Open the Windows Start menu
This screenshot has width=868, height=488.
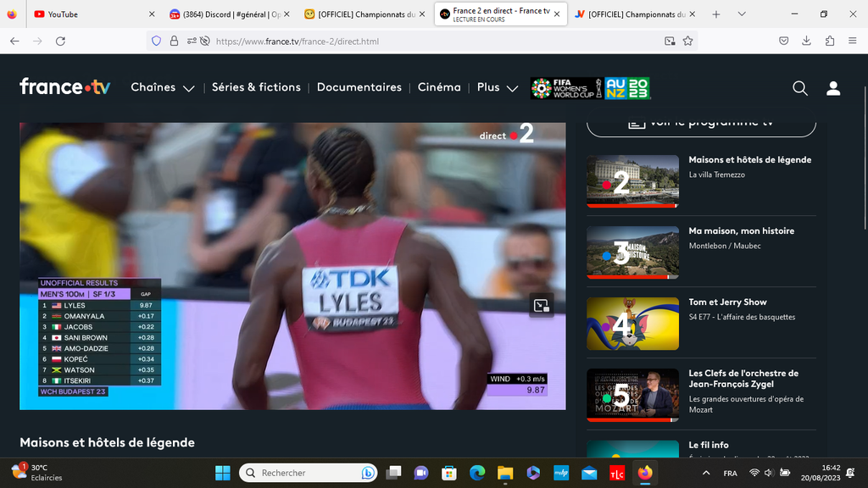(x=223, y=473)
